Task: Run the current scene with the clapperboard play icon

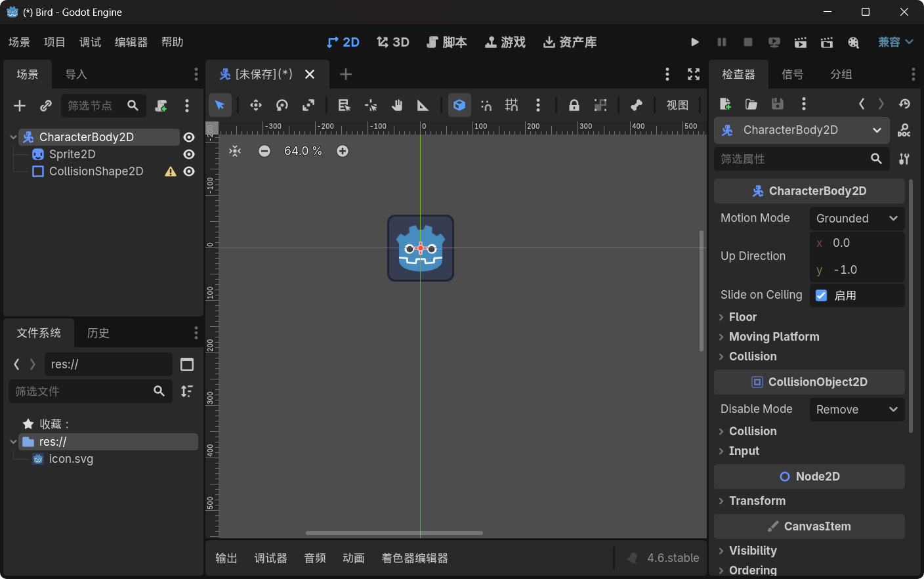Action: tap(801, 42)
